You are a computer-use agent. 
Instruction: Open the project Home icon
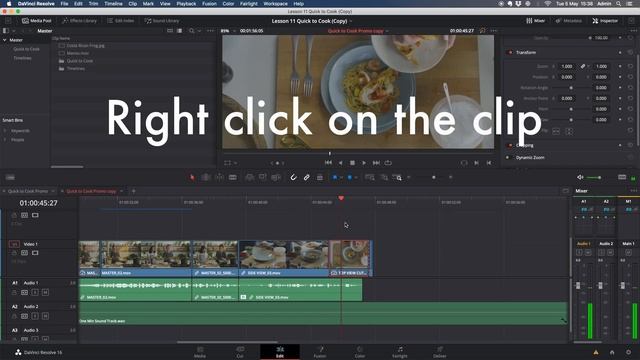tap(612, 352)
